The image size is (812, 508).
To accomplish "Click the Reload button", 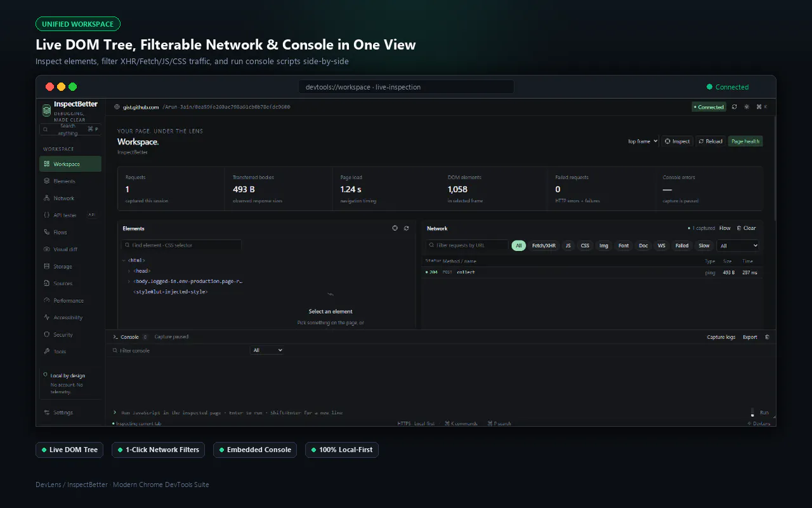I will (x=710, y=142).
